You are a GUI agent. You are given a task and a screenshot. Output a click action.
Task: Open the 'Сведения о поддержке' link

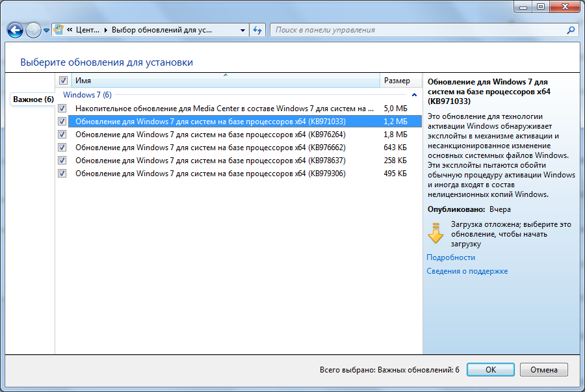point(467,271)
